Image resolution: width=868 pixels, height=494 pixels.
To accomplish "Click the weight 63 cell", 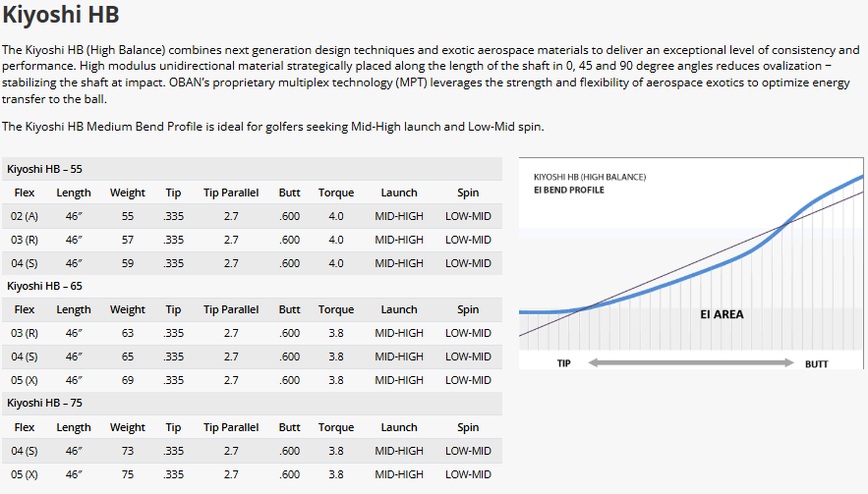I will (128, 333).
